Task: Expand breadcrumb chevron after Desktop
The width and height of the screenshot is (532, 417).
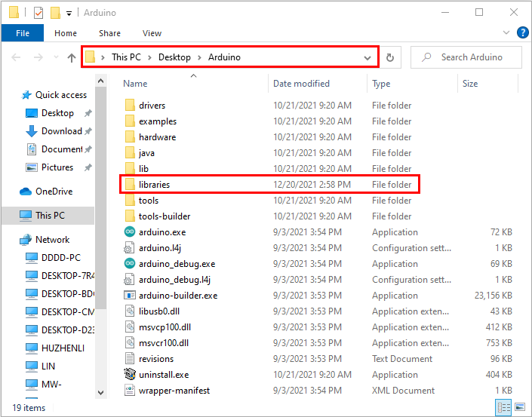Action: click(x=199, y=57)
